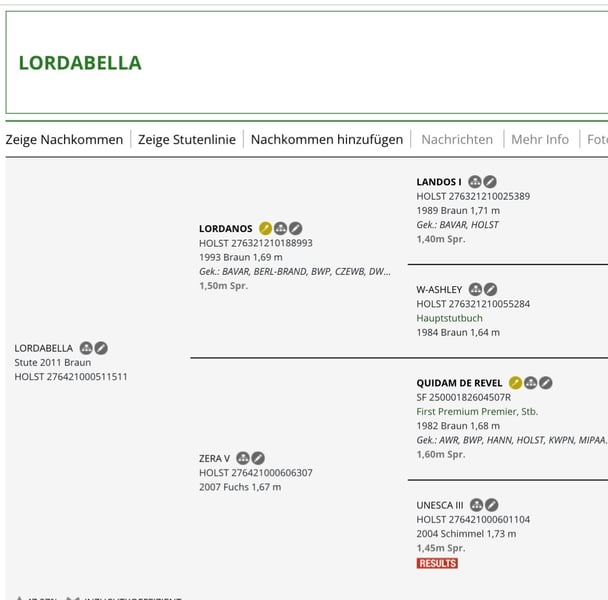Click gold icon next to QUIDAM DE REVEL
Image resolution: width=608 pixels, height=600 pixels.
pyautogui.click(x=515, y=383)
